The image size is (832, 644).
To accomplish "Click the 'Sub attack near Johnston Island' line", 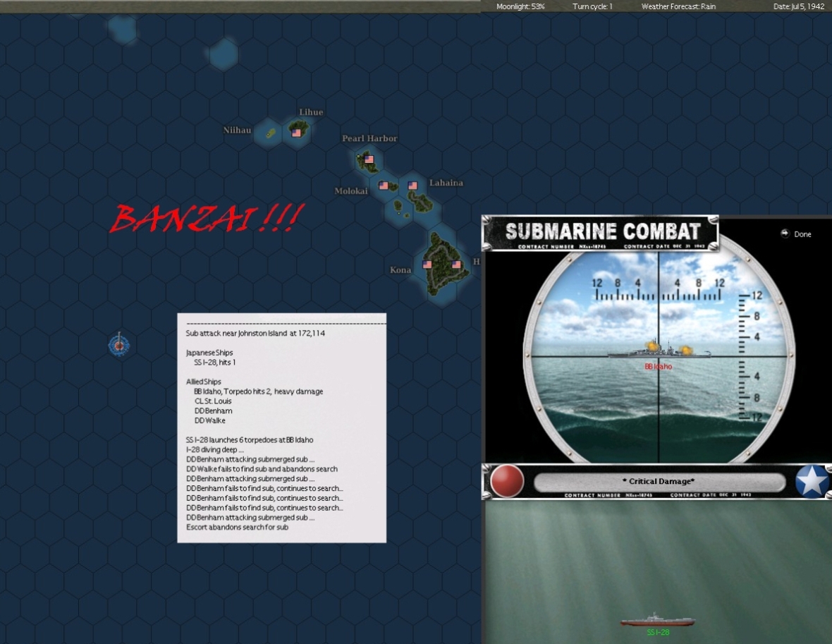I will click(x=255, y=334).
